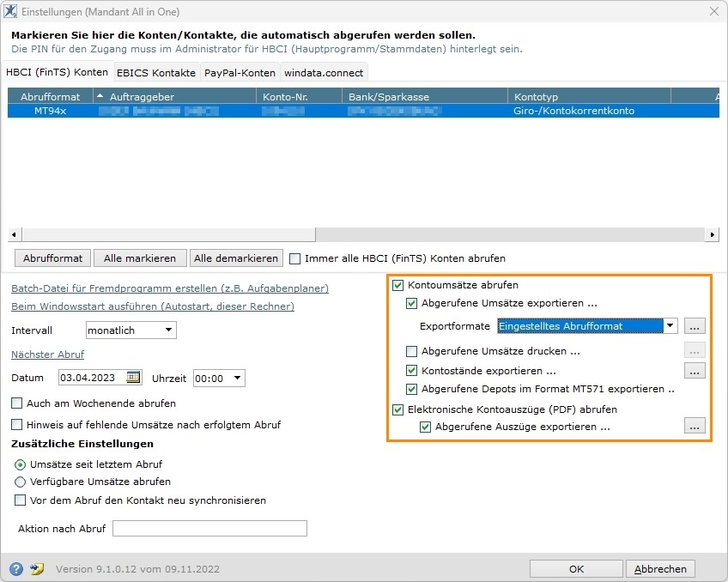Open the calendar picker in the Datum field

(x=133, y=378)
